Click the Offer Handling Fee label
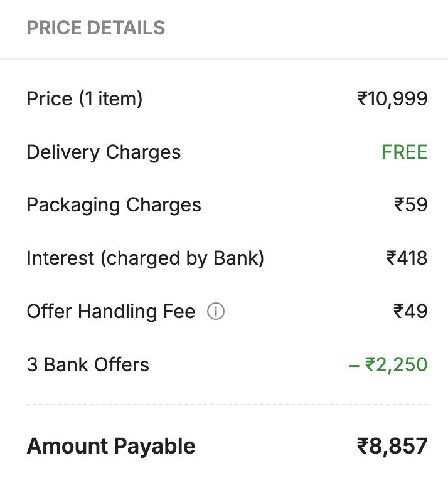 tap(110, 312)
